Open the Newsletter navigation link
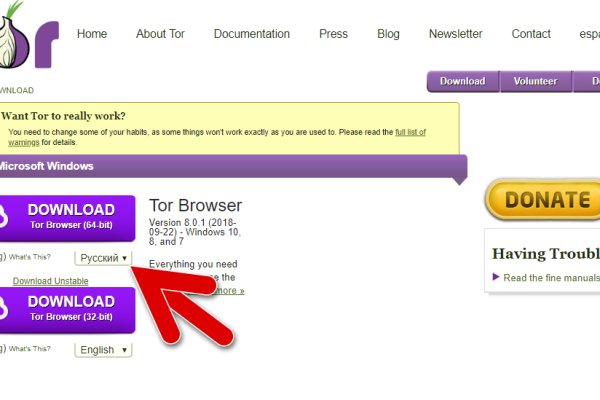The width and height of the screenshot is (600, 400). tap(455, 34)
